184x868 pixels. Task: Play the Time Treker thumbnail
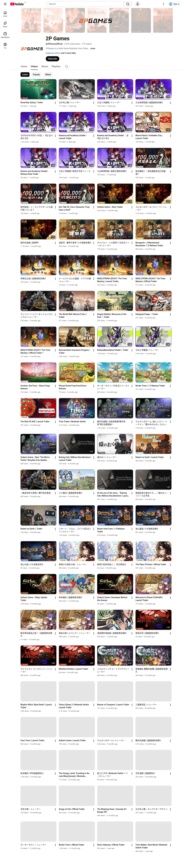click(x=77, y=408)
